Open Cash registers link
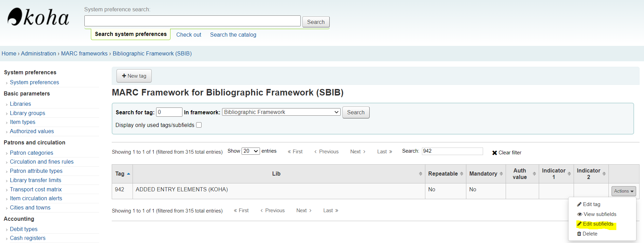The image size is (644, 243). (x=28, y=238)
